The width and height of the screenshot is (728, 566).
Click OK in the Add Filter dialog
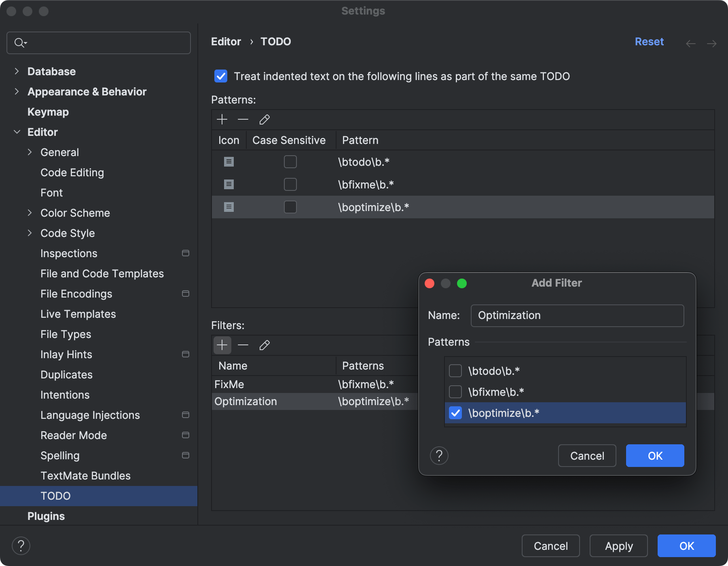pos(654,456)
